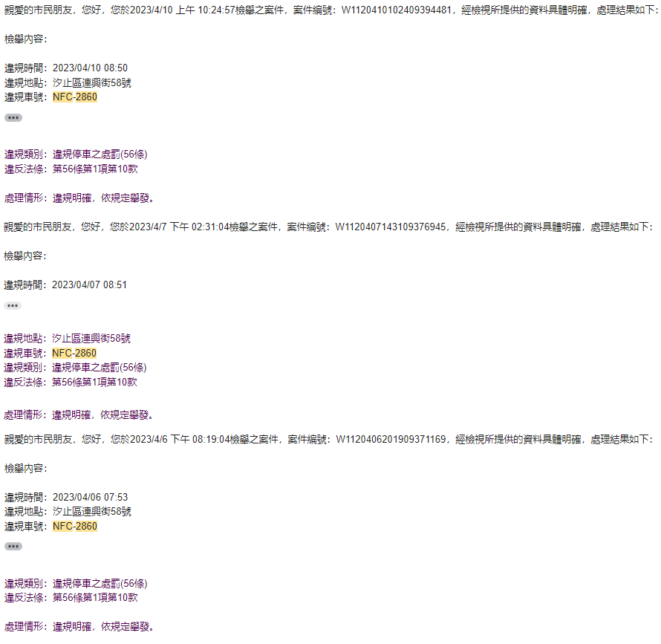Click 汐止區連興街58號 in the second message
The height and width of the screenshot is (644, 661).
[91, 338]
